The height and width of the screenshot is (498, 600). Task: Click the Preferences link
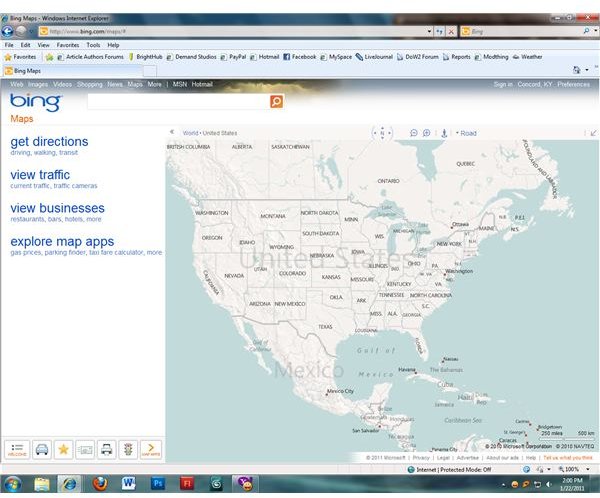pos(573,84)
